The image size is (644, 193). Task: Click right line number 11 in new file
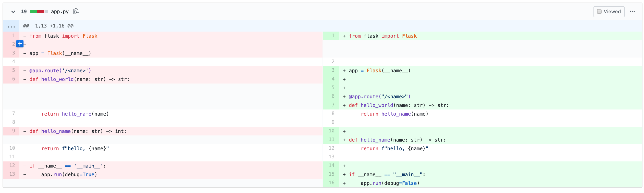(331, 140)
